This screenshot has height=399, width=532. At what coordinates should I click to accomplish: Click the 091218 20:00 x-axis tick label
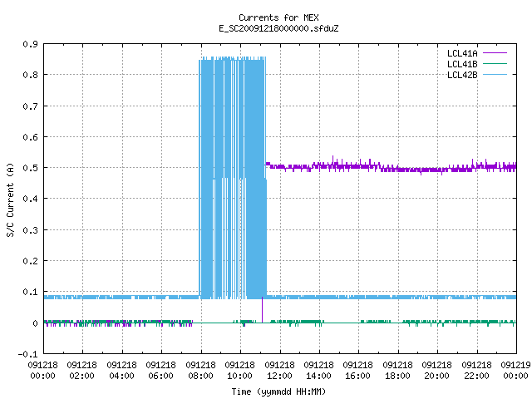[x=436, y=371]
